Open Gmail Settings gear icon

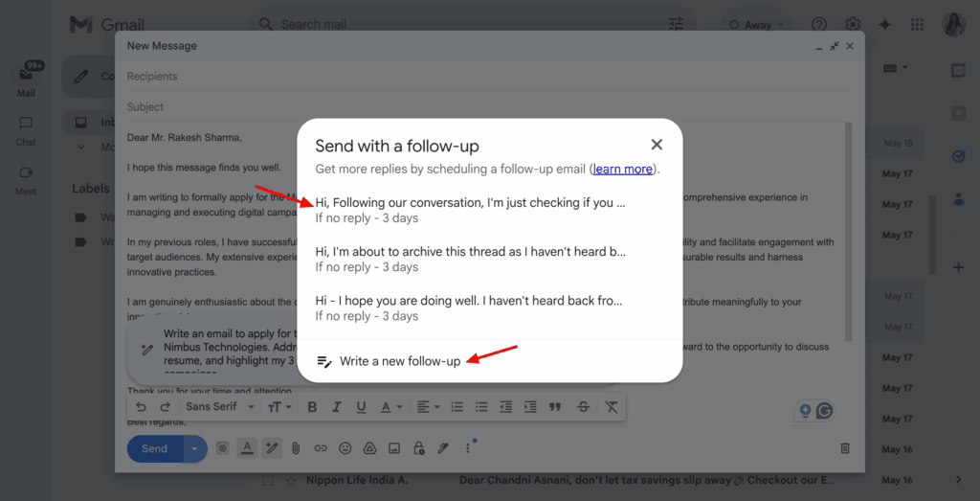coord(853,24)
